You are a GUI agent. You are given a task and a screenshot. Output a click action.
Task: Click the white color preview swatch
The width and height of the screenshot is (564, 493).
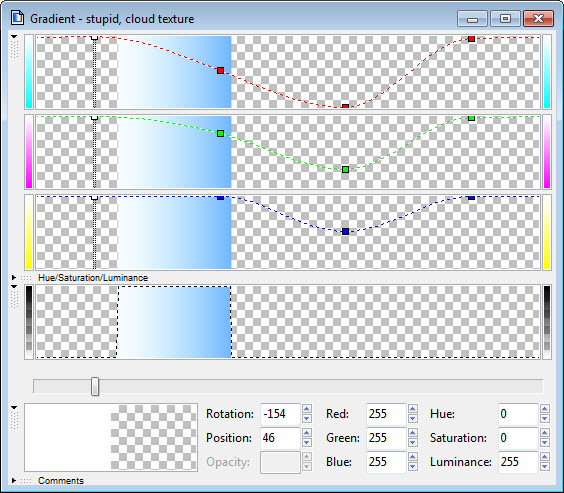[68, 437]
